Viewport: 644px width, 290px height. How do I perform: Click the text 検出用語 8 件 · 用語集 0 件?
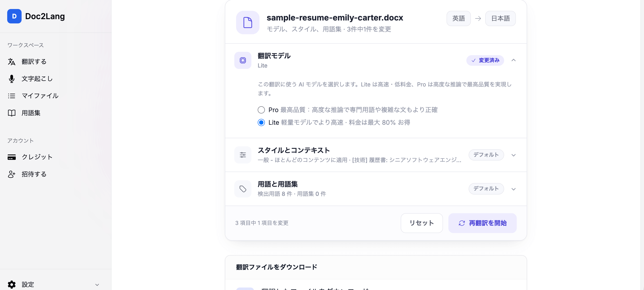click(x=292, y=194)
